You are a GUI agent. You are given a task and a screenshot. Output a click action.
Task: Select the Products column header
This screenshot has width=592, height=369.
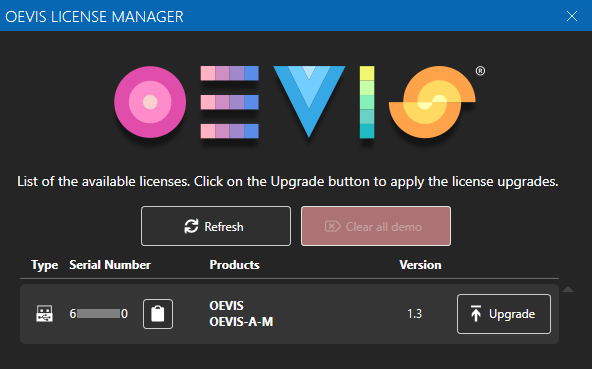(234, 265)
